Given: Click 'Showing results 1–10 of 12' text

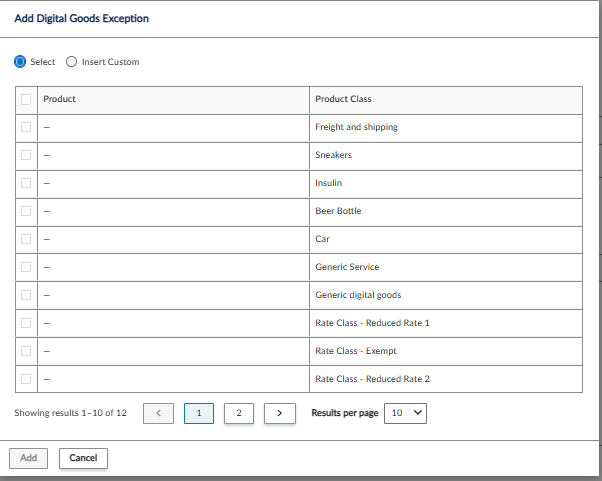Looking at the screenshot, I should coord(71,413).
